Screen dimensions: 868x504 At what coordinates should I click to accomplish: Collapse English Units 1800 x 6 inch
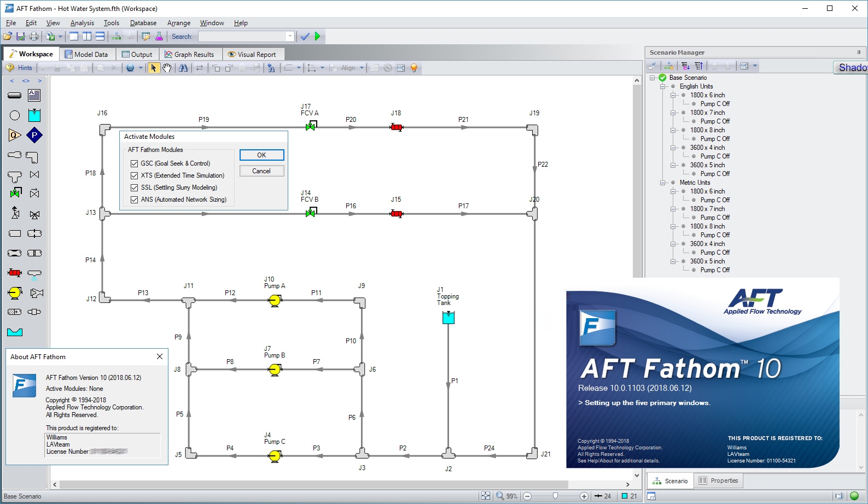click(x=673, y=95)
